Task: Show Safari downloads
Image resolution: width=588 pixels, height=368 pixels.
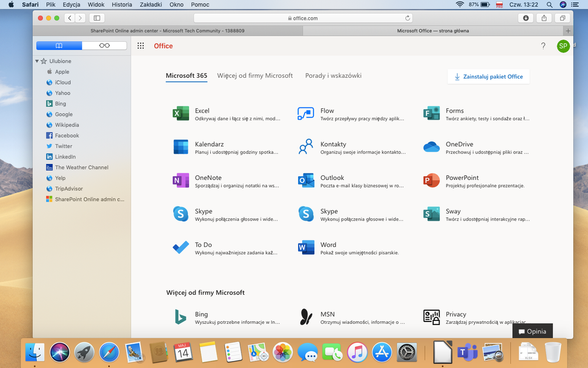Action: [x=526, y=18]
